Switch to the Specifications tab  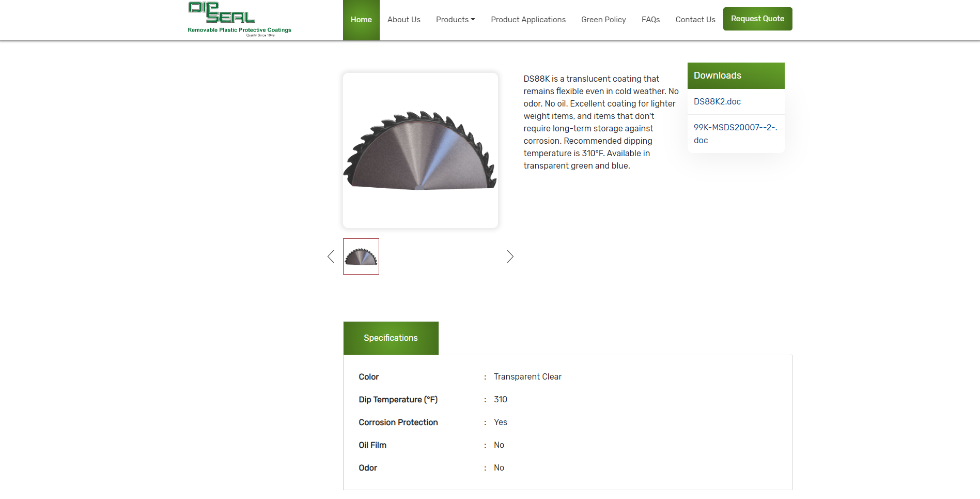(391, 338)
